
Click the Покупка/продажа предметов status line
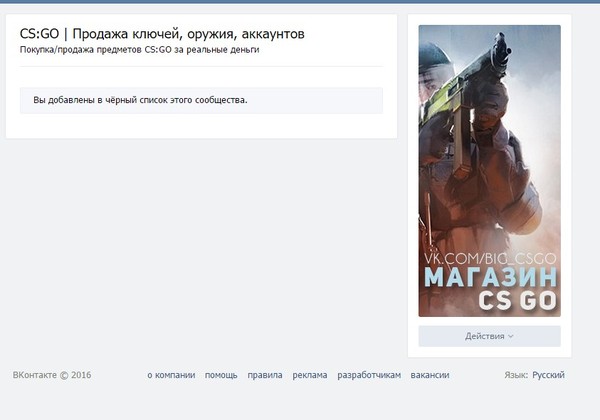(x=139, y=50)
